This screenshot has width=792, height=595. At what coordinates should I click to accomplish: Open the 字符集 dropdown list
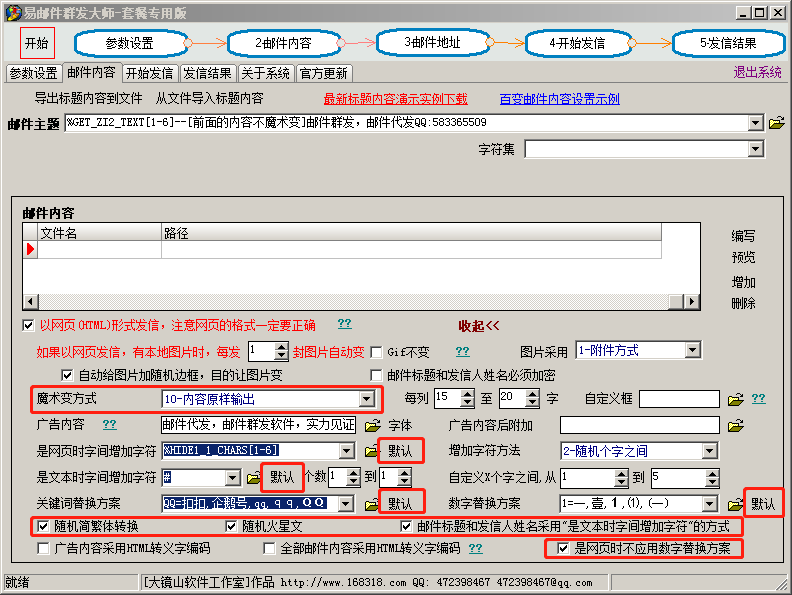(756, 149)
